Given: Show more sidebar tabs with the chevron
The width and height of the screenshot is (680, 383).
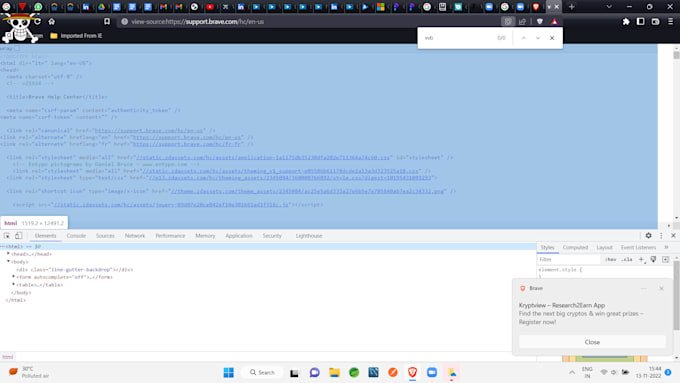Looking at the screenshot, I should (x=667, y=247).
